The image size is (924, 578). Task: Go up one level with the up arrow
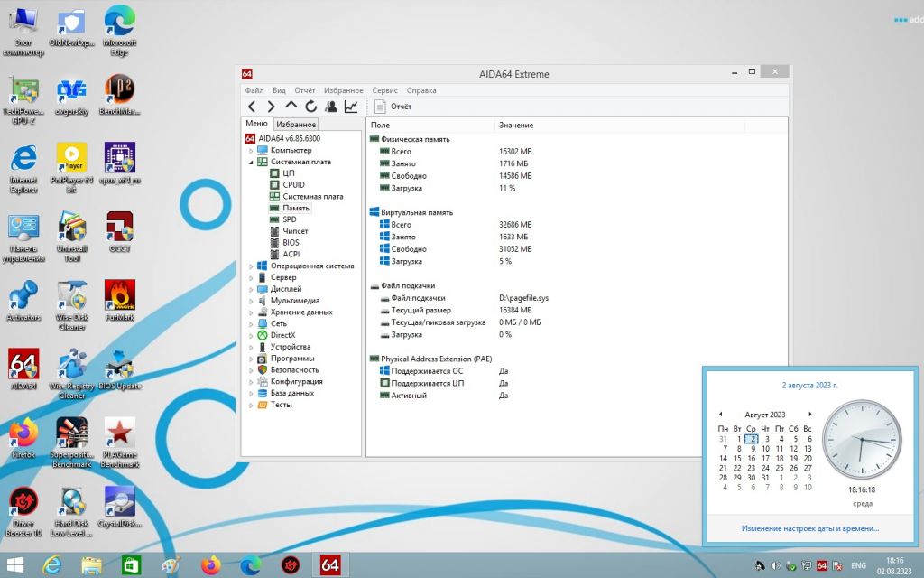(291, 106)
